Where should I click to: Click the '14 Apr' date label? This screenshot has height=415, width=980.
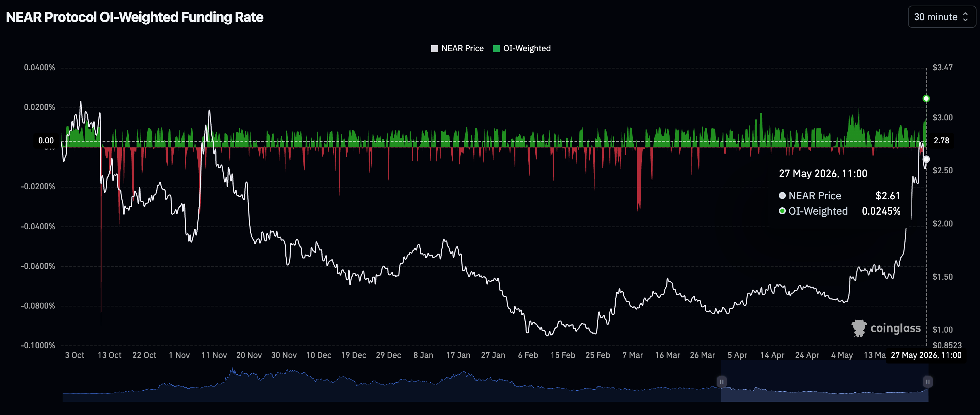(x=772, y=355)
